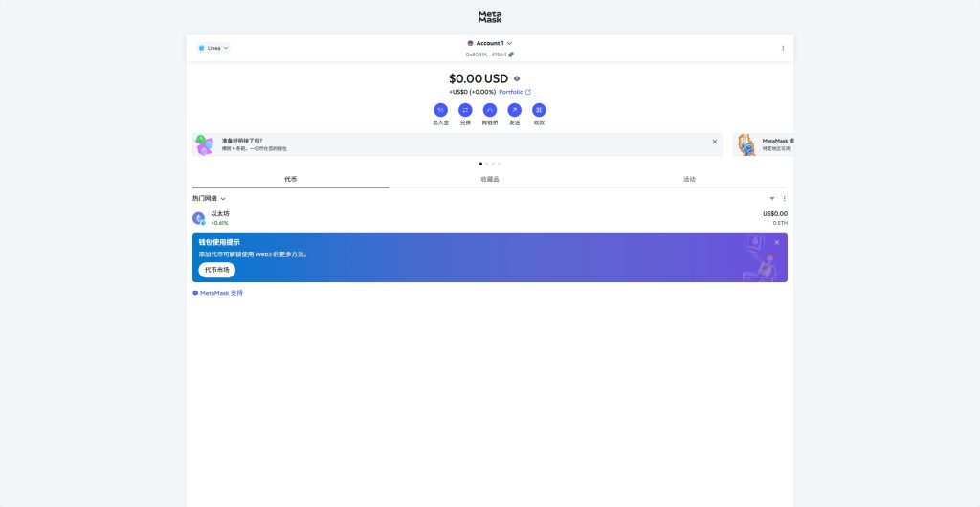980x507 pixels.
Task: Open the MetaMask 支持 support link
Action: tap(217, 293)
